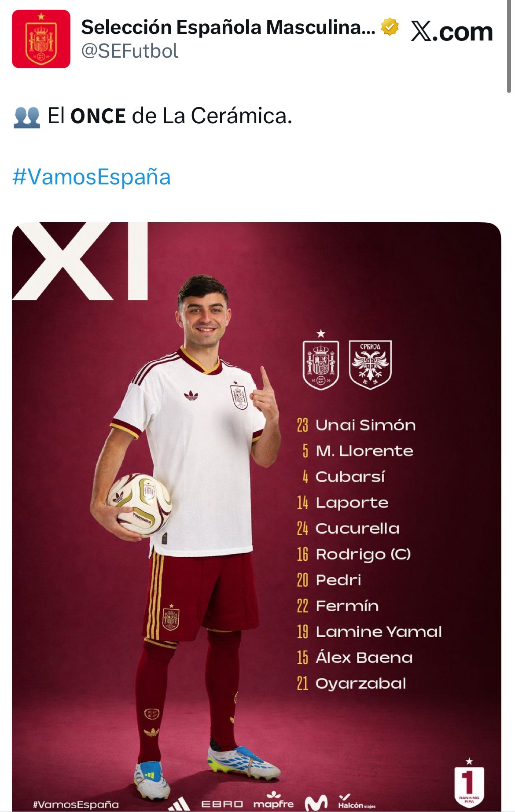
Task: Click the tweet text "El ONCE de La Cerámica"
Action: point(170,116)
